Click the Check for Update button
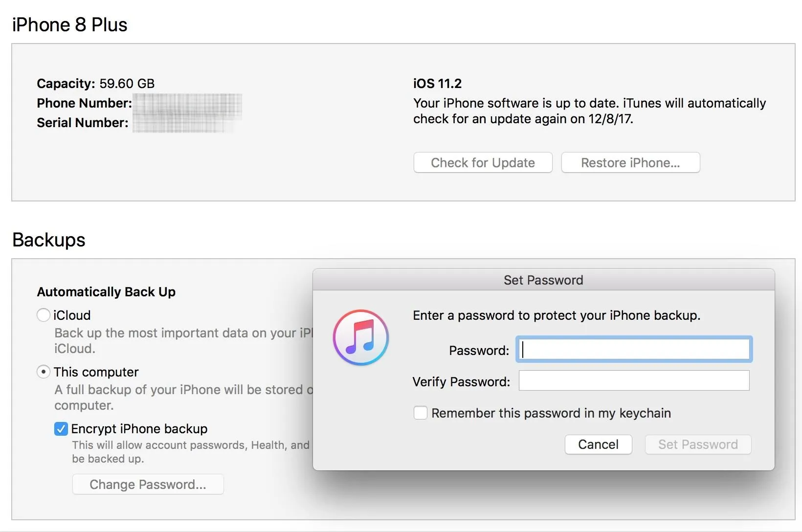This screenshot has height=532, width=802. click(483, 162)
